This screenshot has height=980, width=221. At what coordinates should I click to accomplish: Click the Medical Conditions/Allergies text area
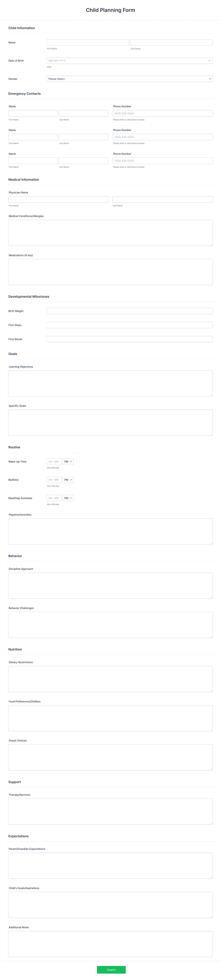point(110,233)
